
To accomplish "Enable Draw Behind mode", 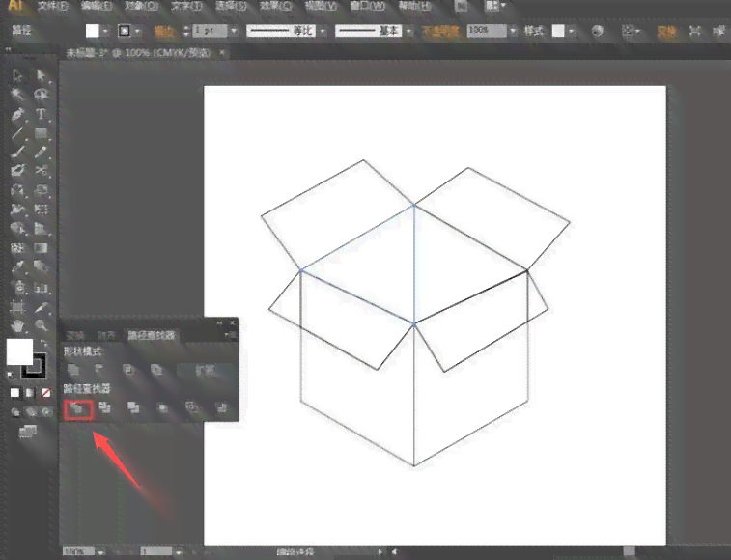I will coord(31,411).
